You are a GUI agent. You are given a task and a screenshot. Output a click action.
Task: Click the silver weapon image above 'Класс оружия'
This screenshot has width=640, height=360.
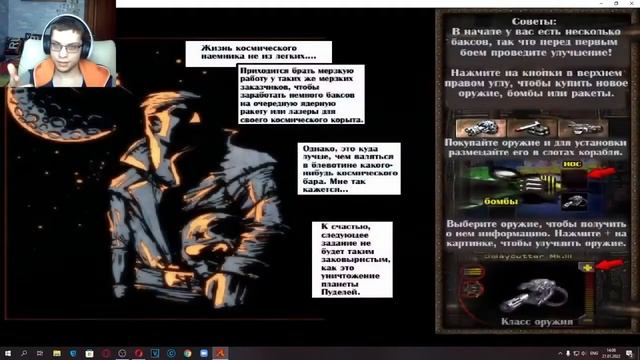(534, 295)
